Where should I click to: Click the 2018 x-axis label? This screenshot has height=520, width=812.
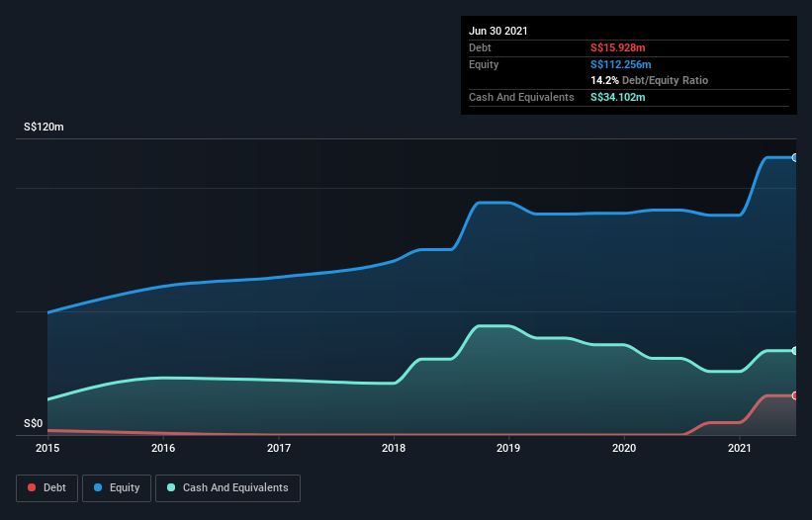[x=394, y=448]
